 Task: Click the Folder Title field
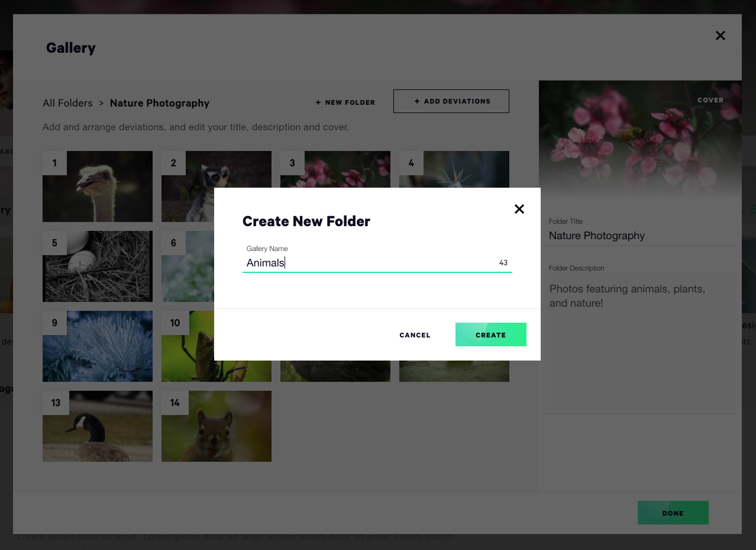(640, 236)
